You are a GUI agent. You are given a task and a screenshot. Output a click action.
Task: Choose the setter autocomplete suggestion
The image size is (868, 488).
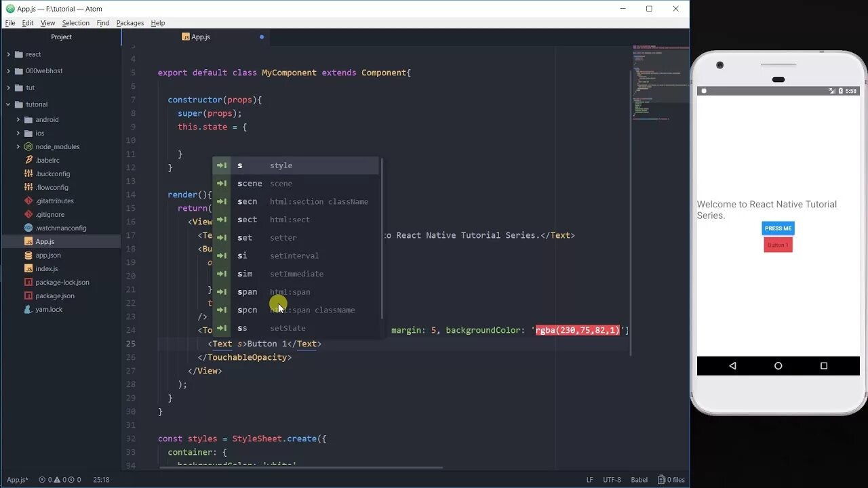(x=296, y=238)
